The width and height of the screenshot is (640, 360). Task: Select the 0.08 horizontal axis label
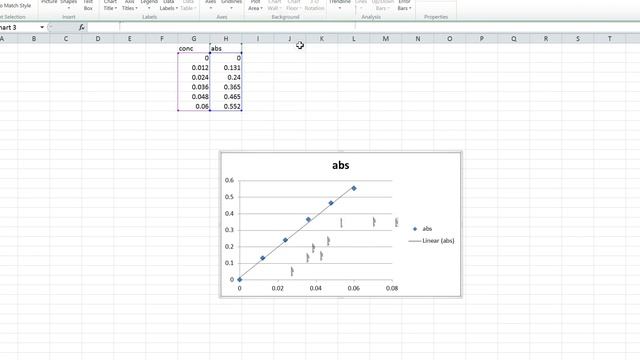pos(392,288)
